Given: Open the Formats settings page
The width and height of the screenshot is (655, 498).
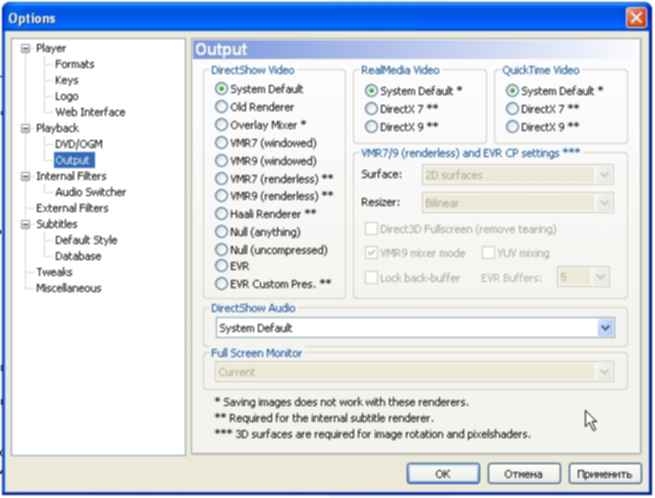Looking at the screenshot, I should (x=75, y=64).
